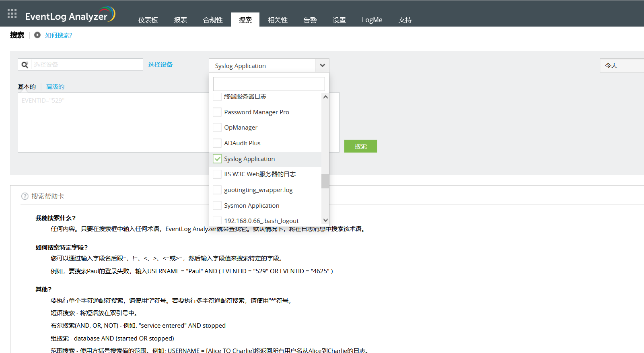Open the 今天 time range dropdown
The image size is (644, 353).
[622, 65]
